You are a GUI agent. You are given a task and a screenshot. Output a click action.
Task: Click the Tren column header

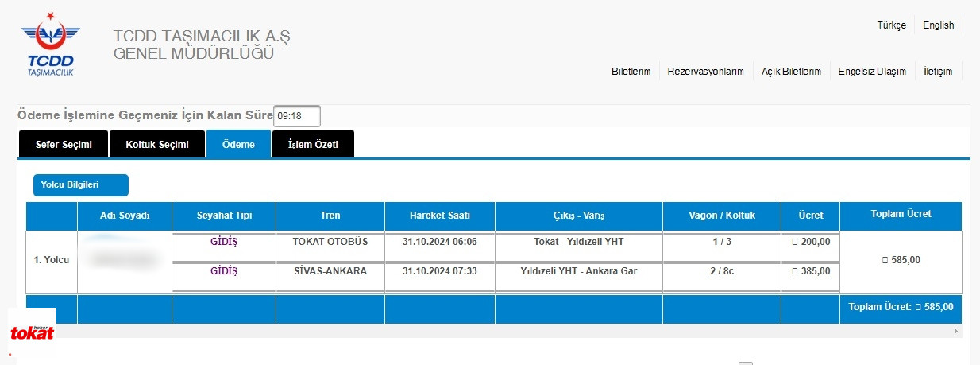tap(330, 216)
